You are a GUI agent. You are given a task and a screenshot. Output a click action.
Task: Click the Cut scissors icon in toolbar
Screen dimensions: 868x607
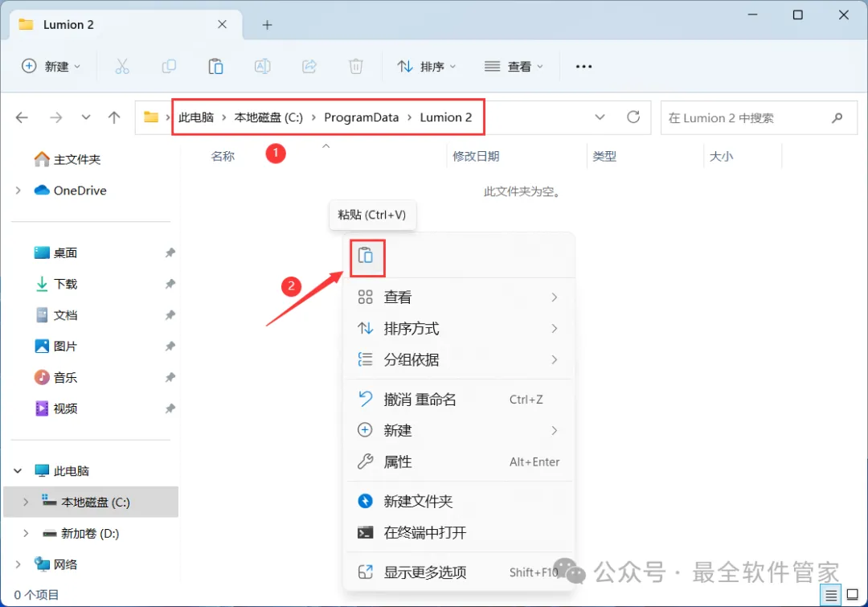pos(122,67)
